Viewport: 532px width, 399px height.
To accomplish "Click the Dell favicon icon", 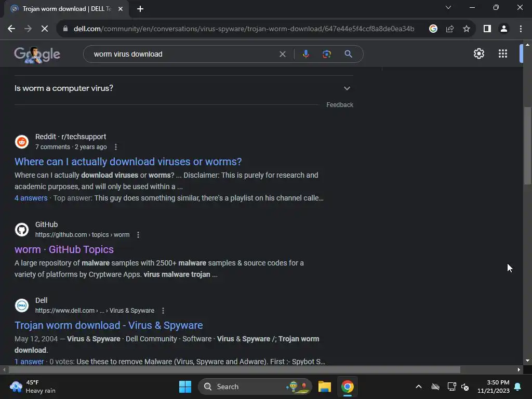I will 22,305.
